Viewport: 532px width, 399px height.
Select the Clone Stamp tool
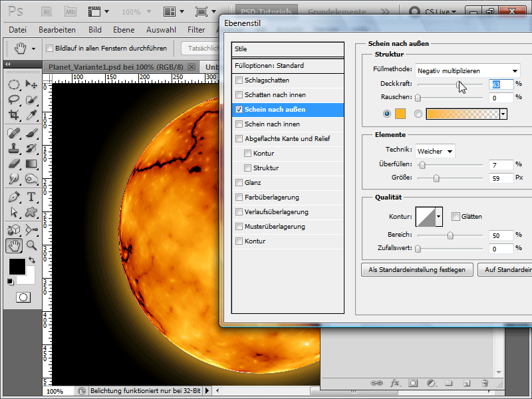[x=14, y=148]
